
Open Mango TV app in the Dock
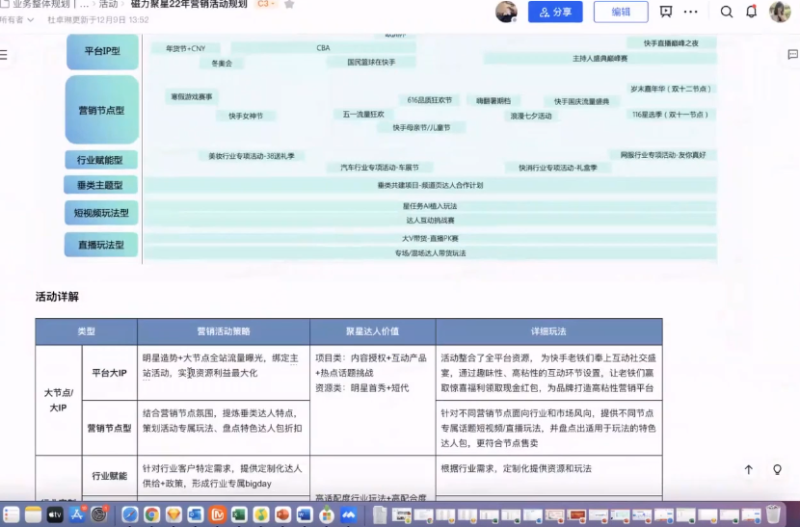(217, 515)
